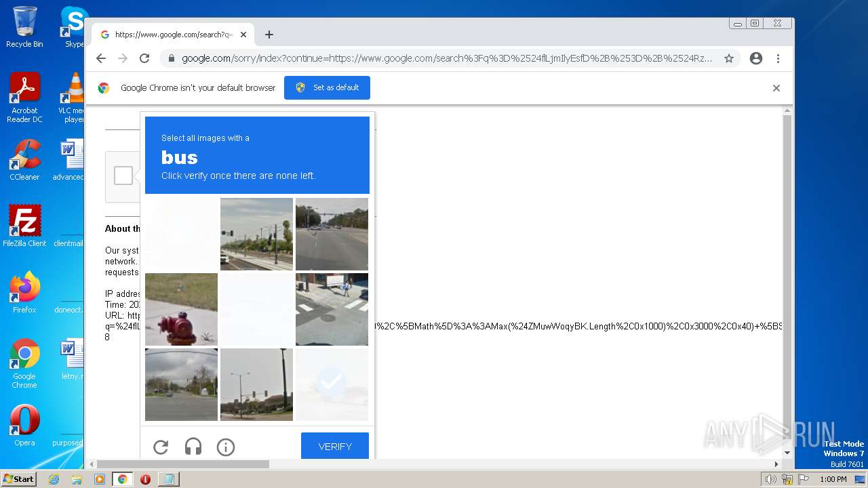Click the address bar URL field

point(447,58)
